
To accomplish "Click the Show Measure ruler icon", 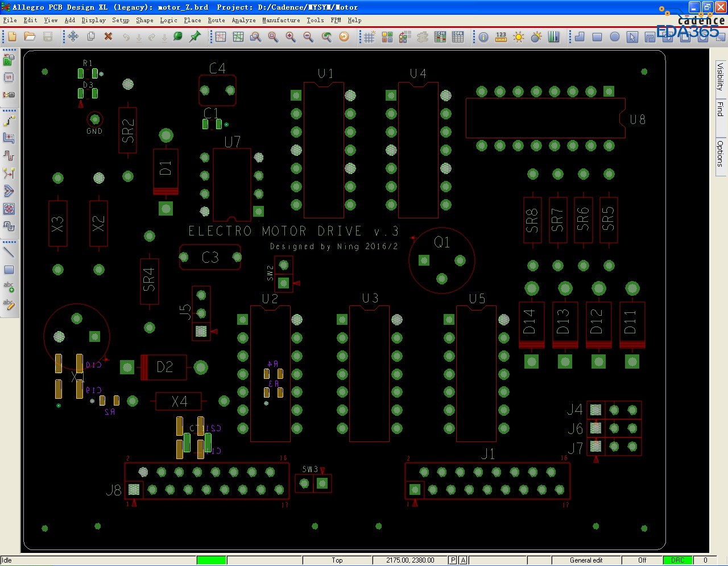I will (501, 37).
